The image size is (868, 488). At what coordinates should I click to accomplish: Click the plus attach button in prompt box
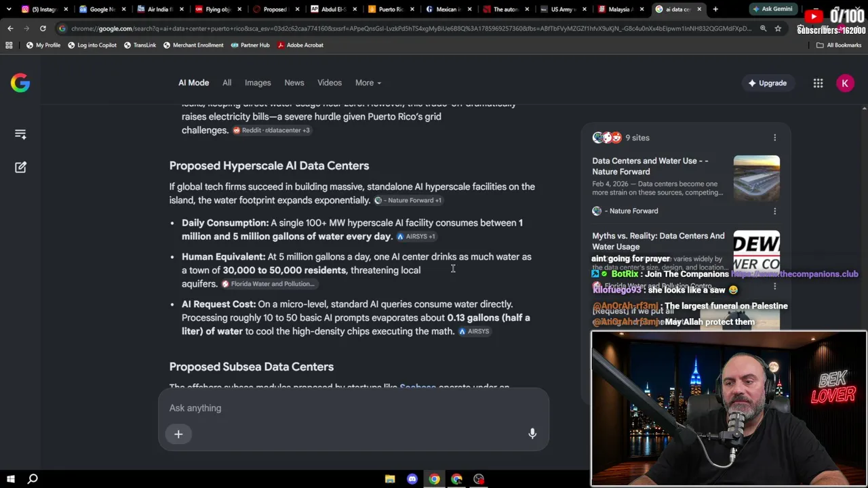[x=178, y=434]
